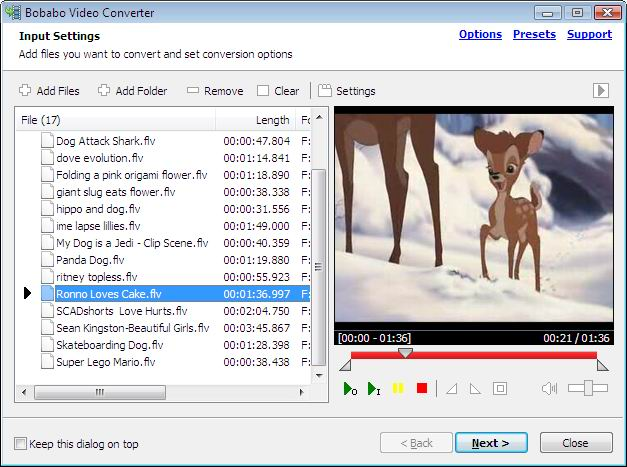Screen dimensions: 627x467
Task: Select hippo and dog.flv
Action: tap(98, 209)
